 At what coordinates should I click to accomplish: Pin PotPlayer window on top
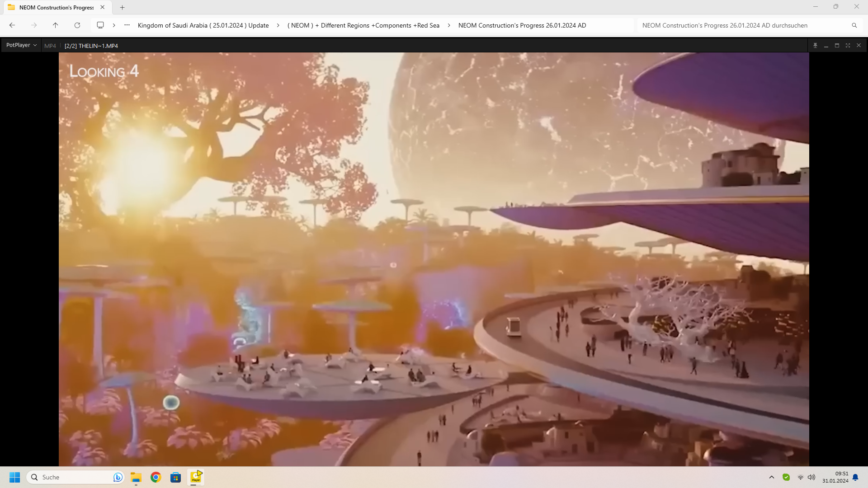click(815, 45)
